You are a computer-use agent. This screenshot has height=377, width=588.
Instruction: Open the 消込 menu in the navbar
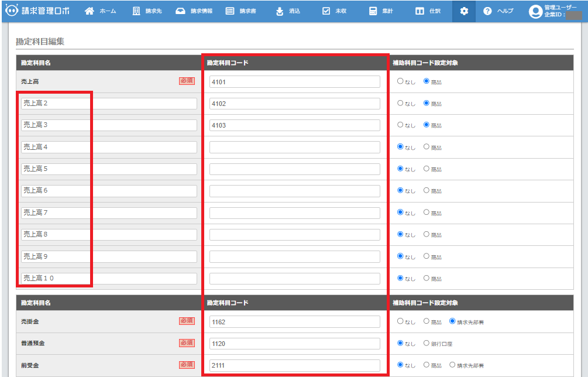coord(288,11)
